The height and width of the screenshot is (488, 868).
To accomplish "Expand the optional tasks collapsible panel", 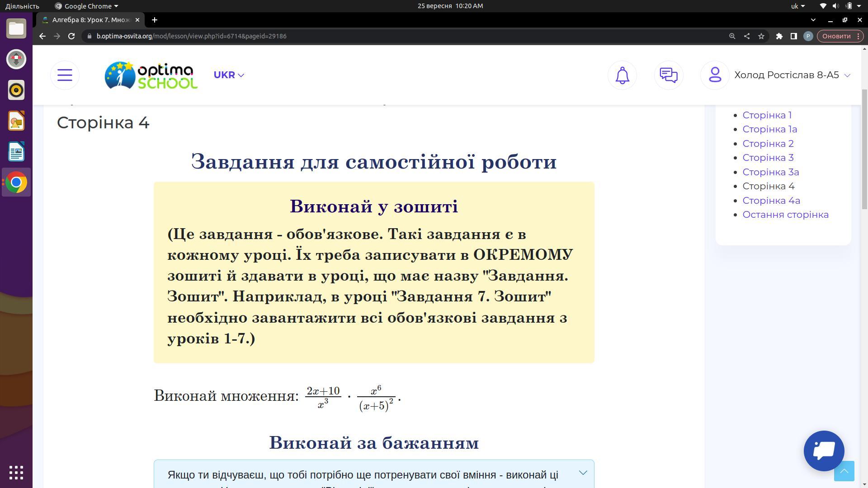I will [x=583, y=473].
